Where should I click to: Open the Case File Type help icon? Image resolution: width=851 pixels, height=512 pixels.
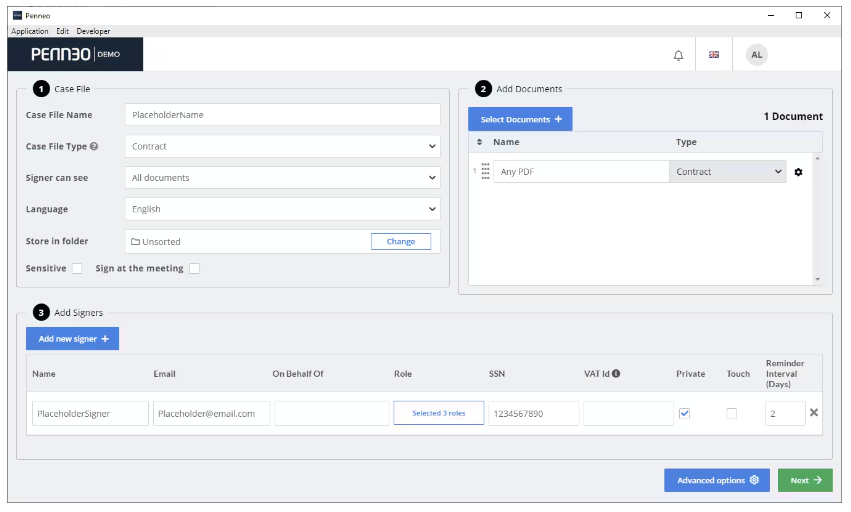coord(94,147)
